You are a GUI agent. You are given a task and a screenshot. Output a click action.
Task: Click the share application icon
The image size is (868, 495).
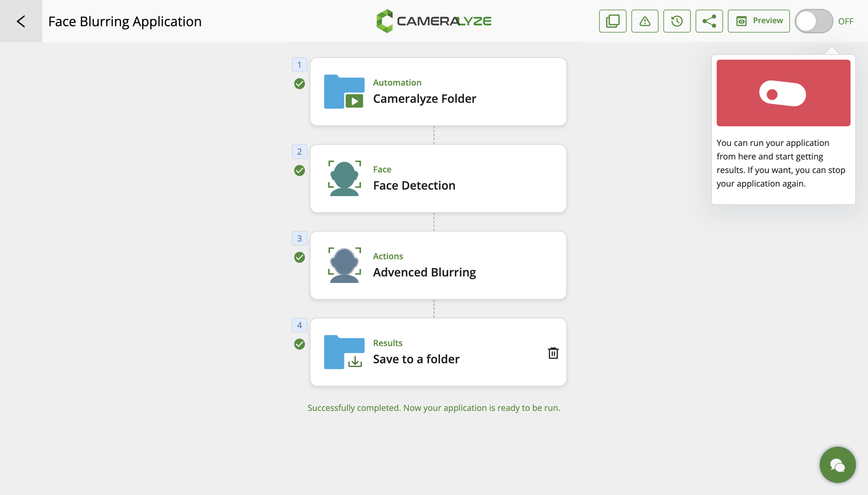coord(709,21)
